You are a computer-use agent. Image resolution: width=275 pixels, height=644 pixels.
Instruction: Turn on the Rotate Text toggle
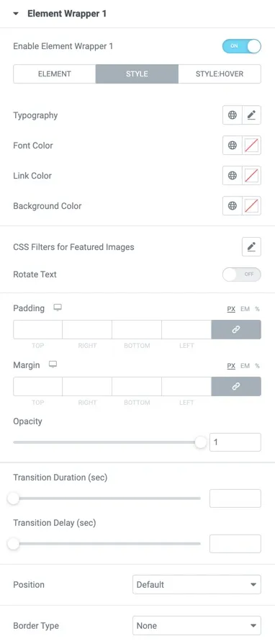241,274
